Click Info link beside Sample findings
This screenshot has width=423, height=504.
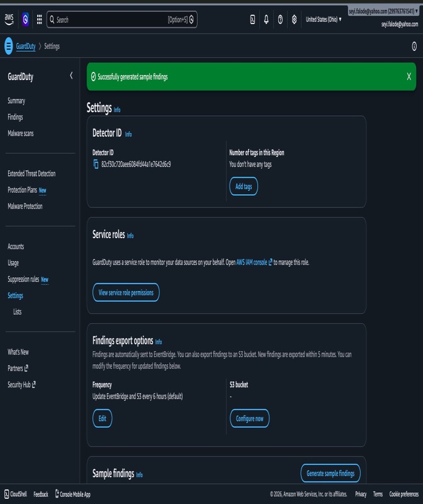click(x=139, y=475)
